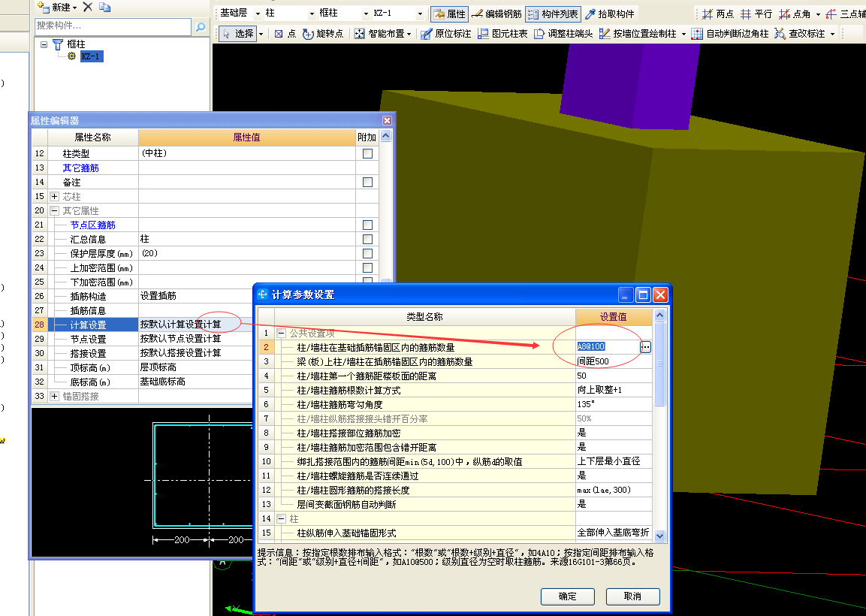
Task: Click 确定 to confirm settings
Action: [x=568, y=596]
